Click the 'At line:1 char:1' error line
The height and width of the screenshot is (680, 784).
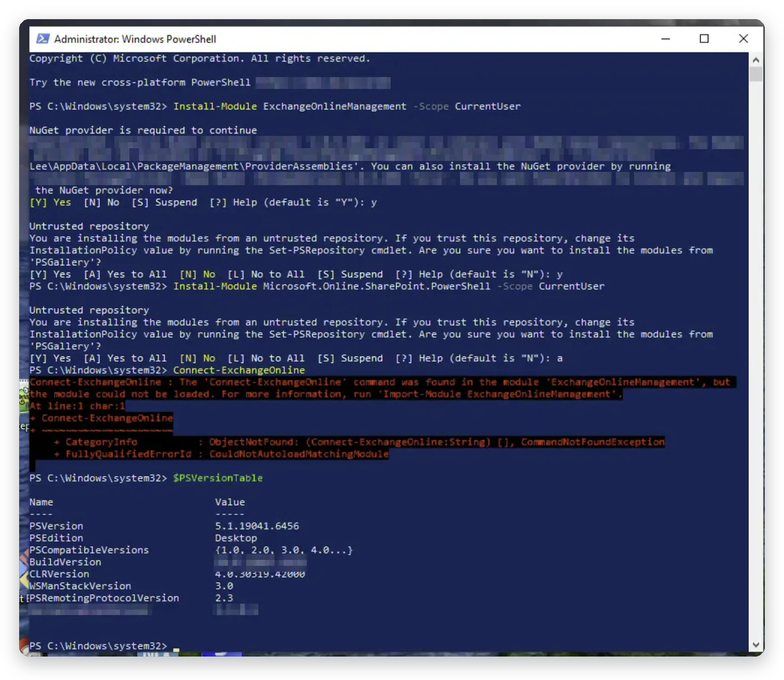coord(77,406)
